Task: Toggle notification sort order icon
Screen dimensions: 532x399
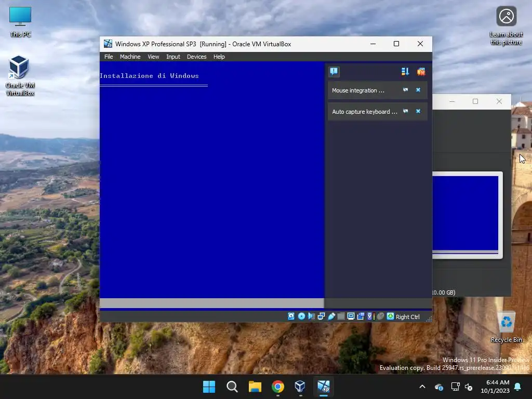Action: click(x=405, y=72)
